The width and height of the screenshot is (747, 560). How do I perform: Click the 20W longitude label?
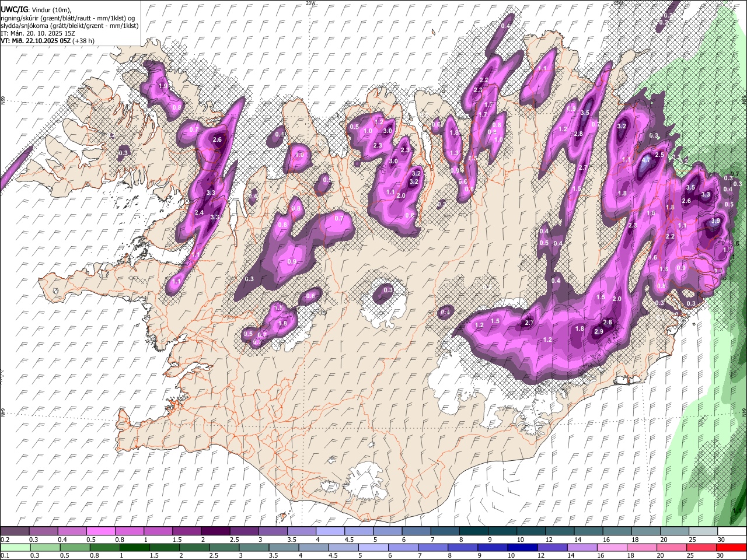click(x=310, y=3)
